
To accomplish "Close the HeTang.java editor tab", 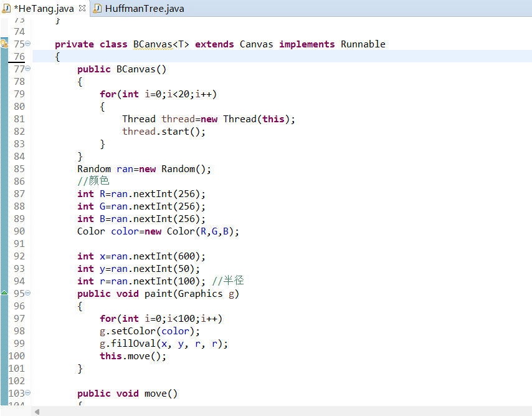I will [x=82, y=8].
